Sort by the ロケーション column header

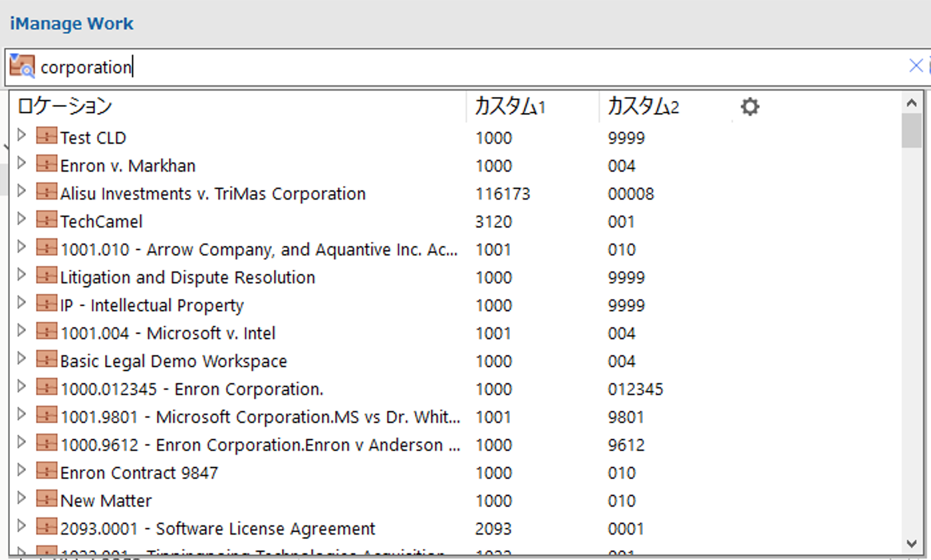click(65, 106)
